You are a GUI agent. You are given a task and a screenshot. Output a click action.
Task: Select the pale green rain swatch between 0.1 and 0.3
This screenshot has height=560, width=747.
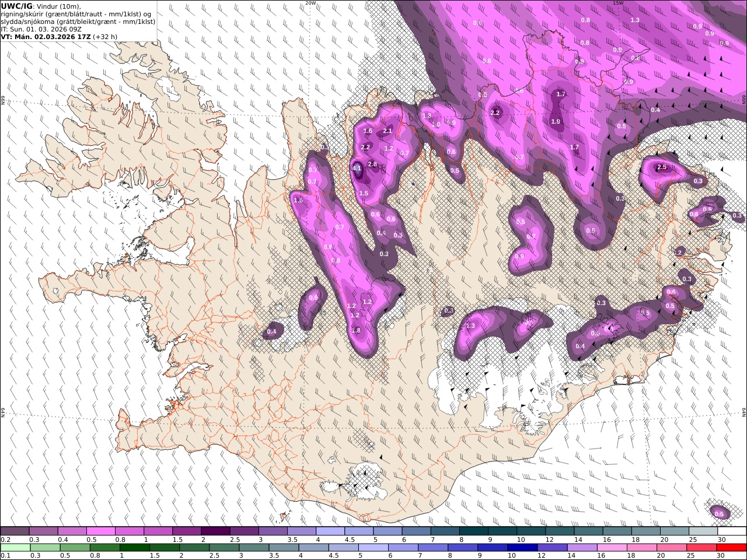(x=15, y=547)
